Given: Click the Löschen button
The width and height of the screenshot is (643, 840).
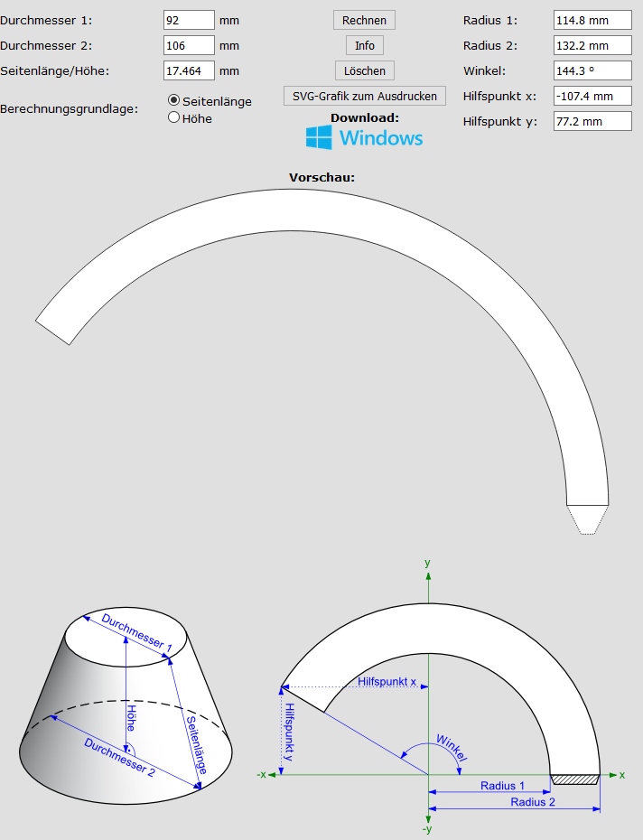Looking at the screenshot, I should tap(364, 70).
